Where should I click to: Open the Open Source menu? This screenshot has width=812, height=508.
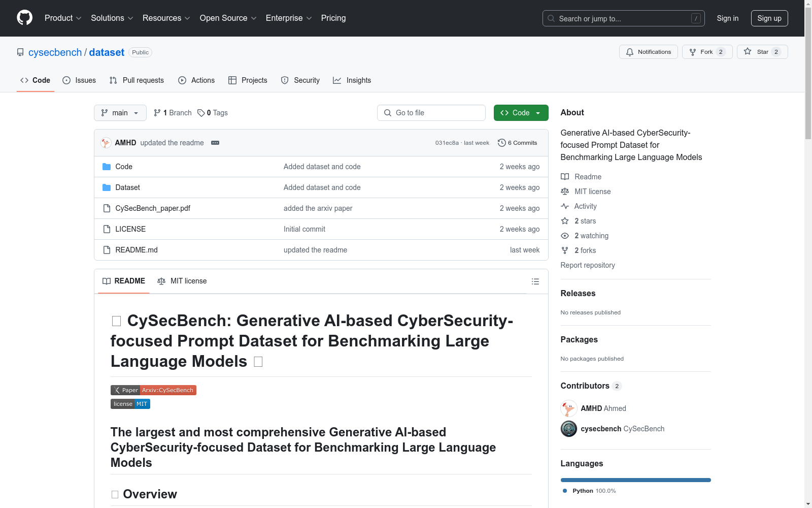(228, 18)
